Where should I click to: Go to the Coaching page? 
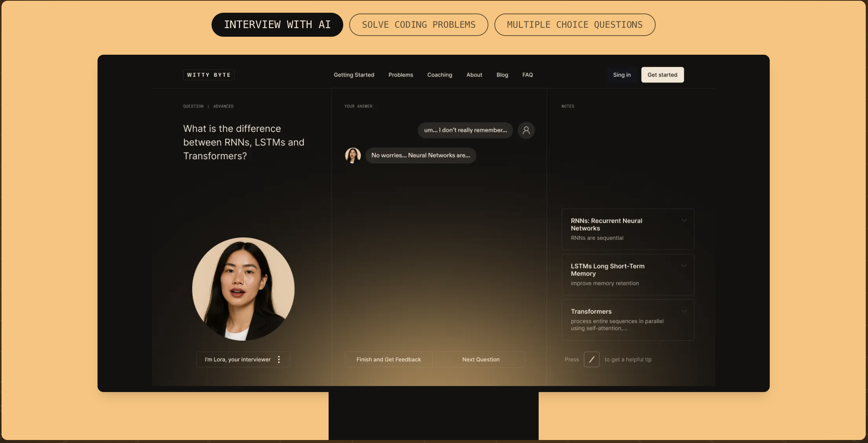coord(439,75)
